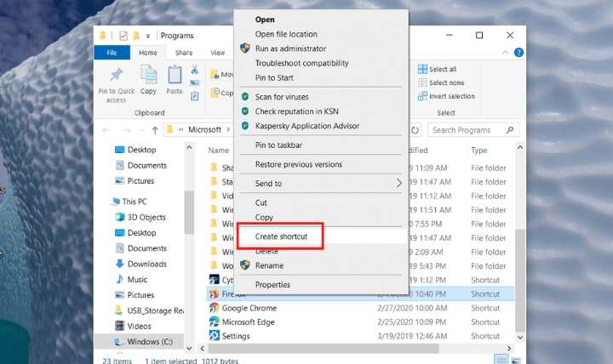
Task: Click the ribbon Copy icon
Action: (x=148, y=74)
